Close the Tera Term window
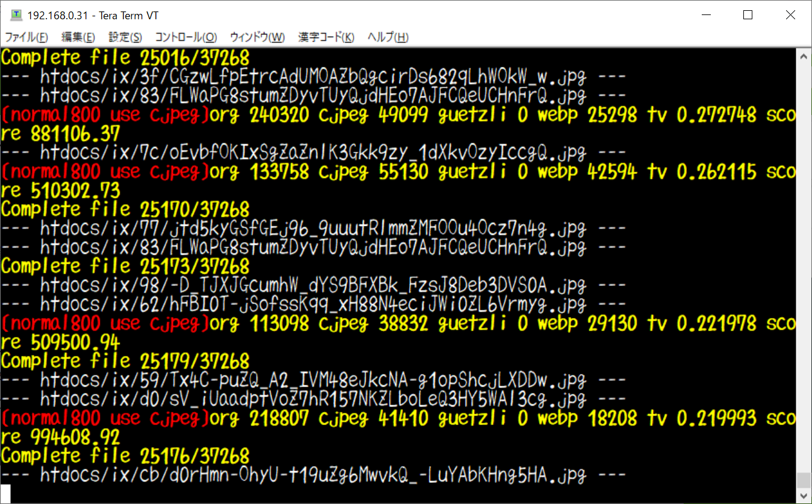 pyautogui.click(x=790, y=15)
